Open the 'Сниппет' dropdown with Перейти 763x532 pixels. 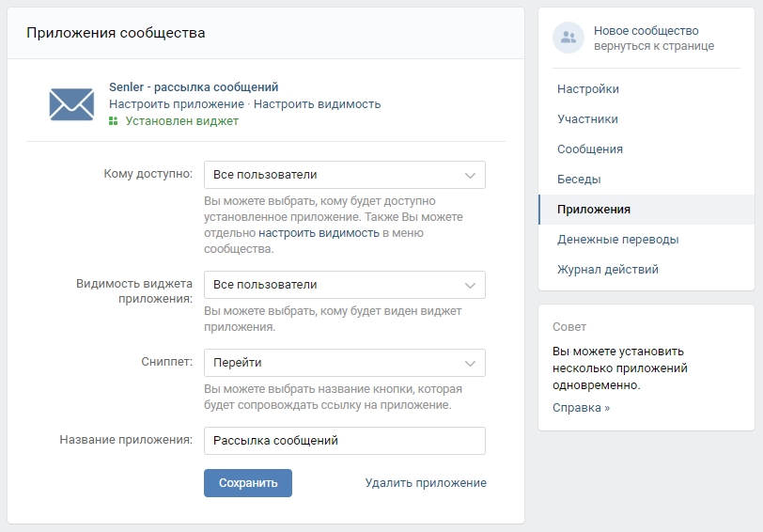[344, 363]
